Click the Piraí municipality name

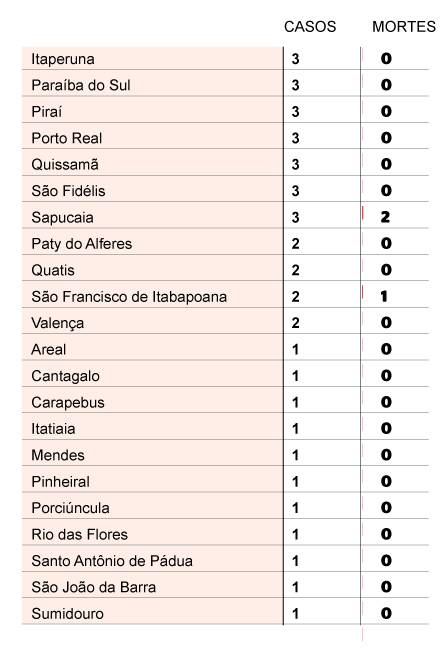point(47,112)
